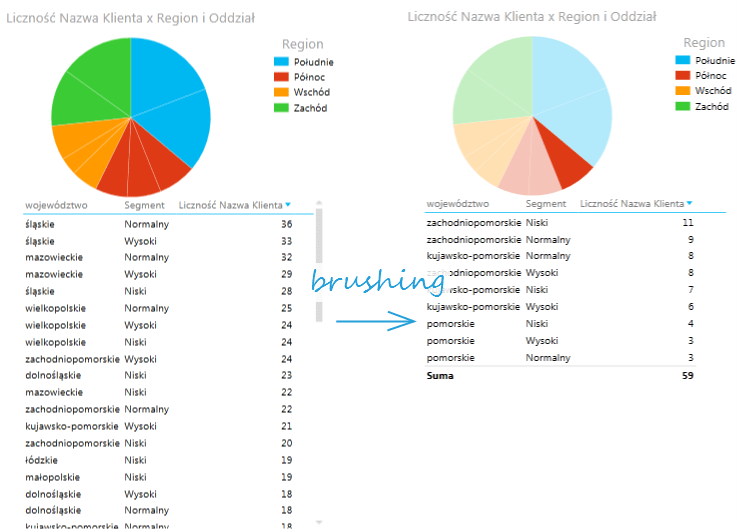Screen dimensions: 737x529
Task: Select blue Południe swatch in left legend
Action: [281, 62]
